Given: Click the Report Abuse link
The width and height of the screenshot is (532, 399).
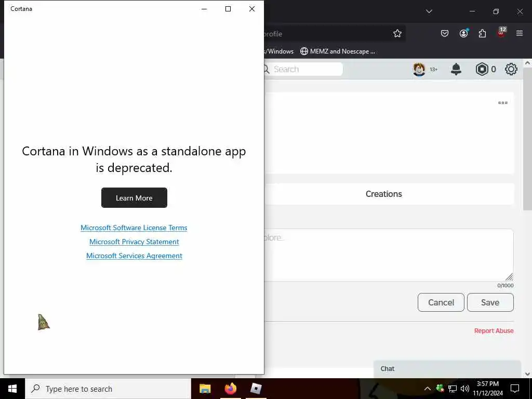Looking at the screenshot, I should 494,331.
